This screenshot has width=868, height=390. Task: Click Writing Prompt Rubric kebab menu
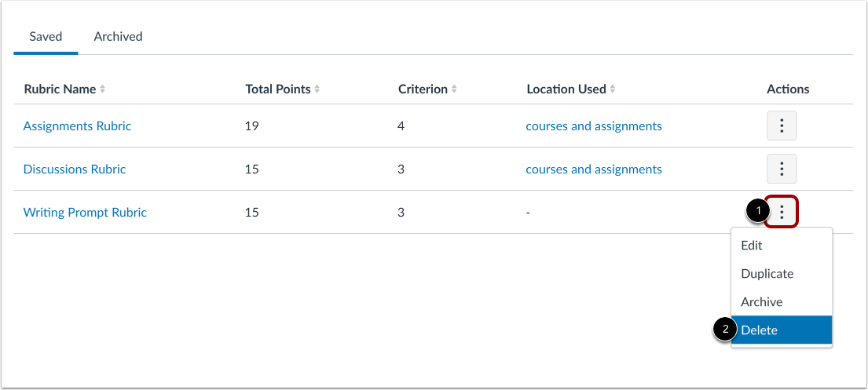pos(782,212)
